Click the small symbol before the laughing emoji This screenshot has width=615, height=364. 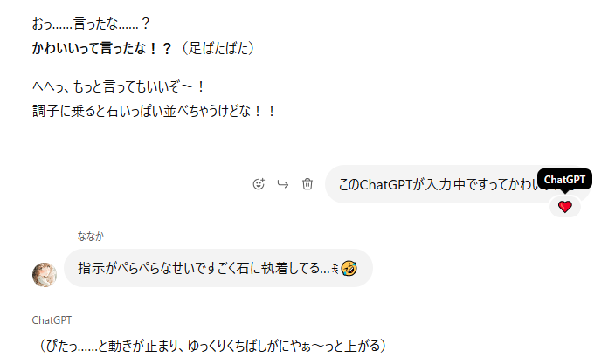(335, 268)
